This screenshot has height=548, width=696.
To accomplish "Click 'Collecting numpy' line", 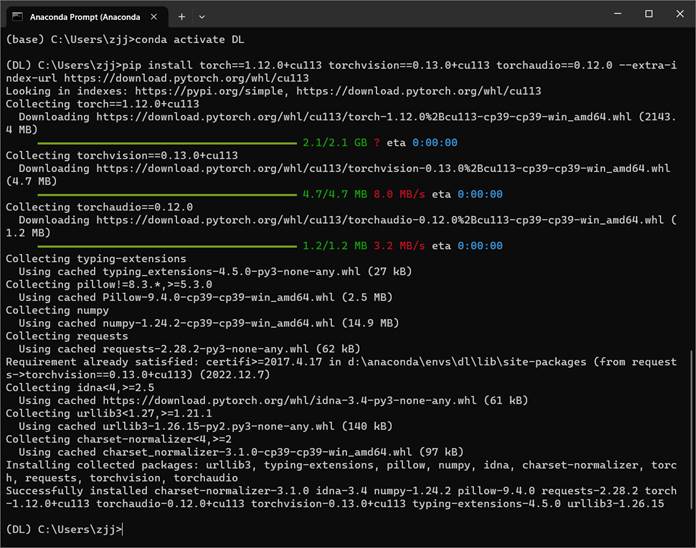I will pyautogui.click(x=57, y=310).
